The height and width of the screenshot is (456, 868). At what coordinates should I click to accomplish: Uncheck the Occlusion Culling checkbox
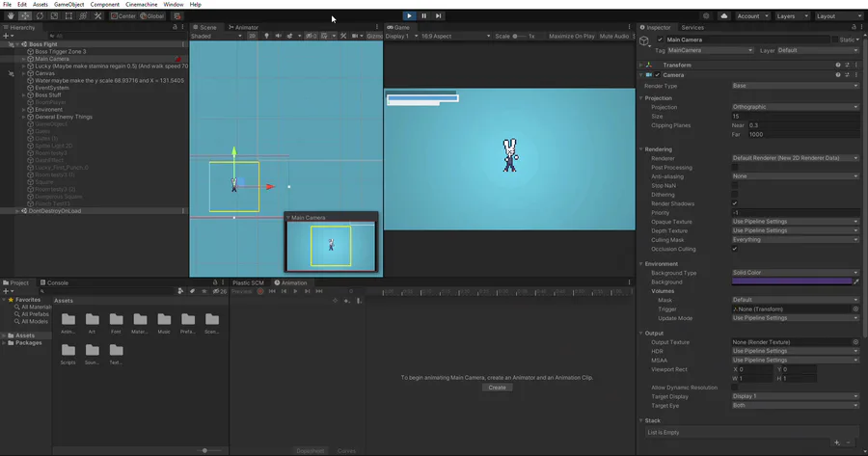(x=735, y=249)
